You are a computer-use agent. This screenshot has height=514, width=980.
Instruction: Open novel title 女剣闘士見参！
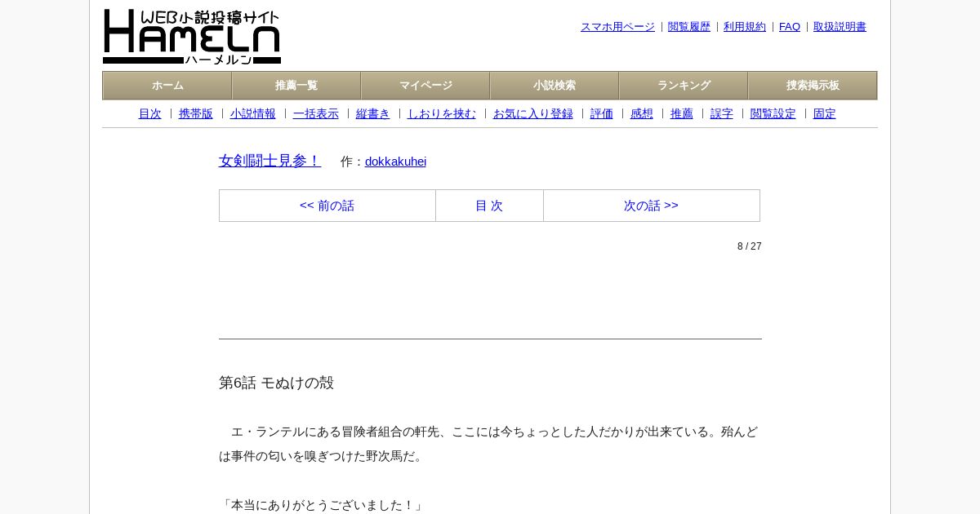point(270,161)
